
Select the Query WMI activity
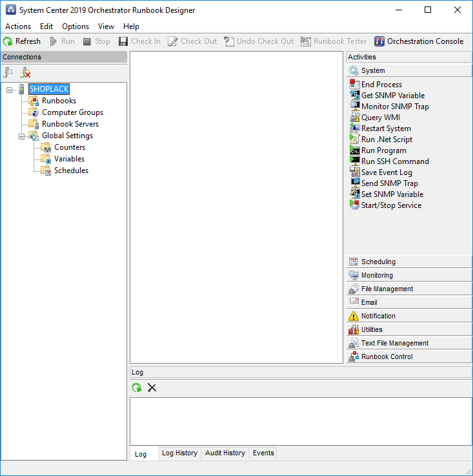[x=375, y=117]
